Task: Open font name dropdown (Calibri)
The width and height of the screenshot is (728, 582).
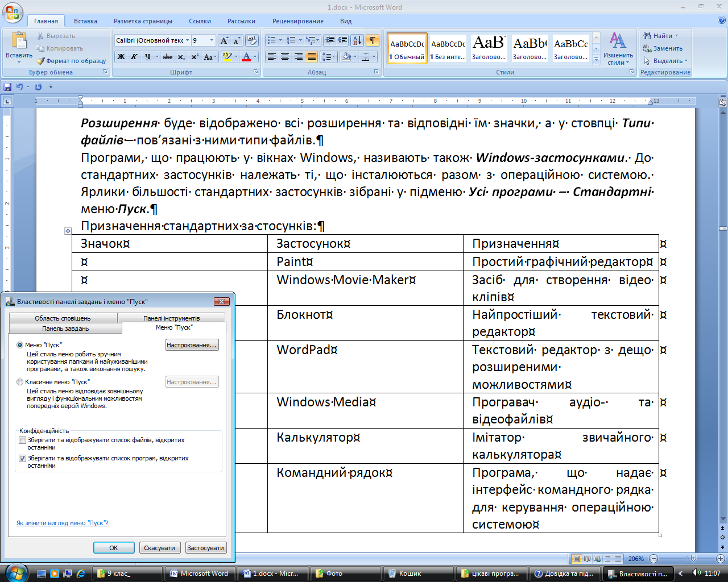Action: [x=188, y=40]
